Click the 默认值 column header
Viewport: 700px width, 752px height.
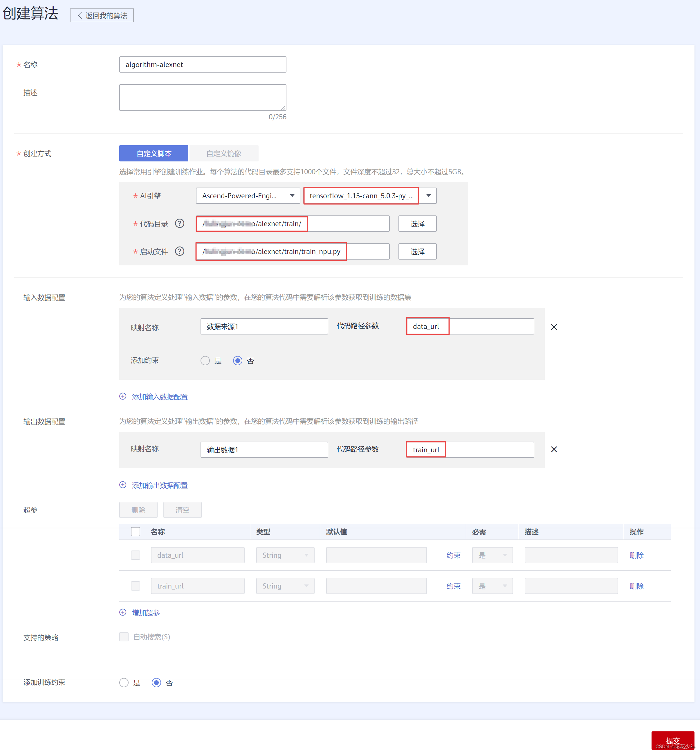click(337, 532)
